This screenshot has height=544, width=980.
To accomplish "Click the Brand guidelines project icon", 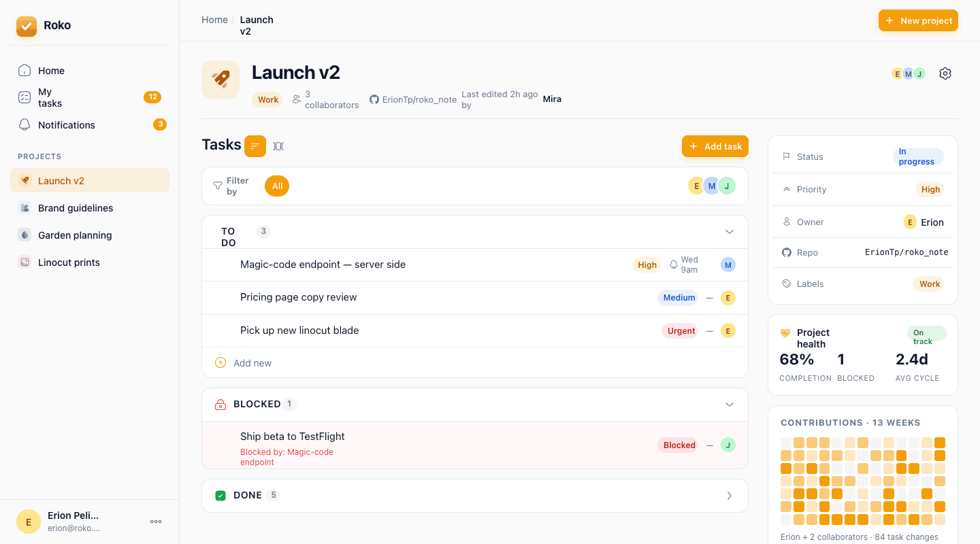I will click(24, 207).
